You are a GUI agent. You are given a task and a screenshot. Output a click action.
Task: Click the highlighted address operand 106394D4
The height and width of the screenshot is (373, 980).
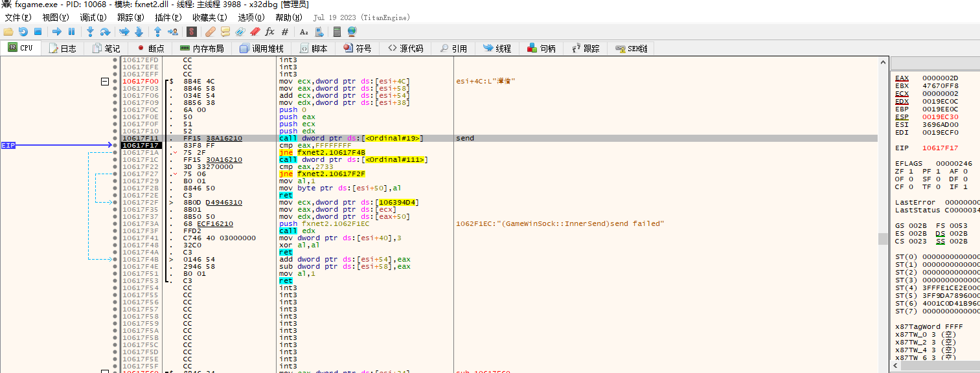point(398,202)
